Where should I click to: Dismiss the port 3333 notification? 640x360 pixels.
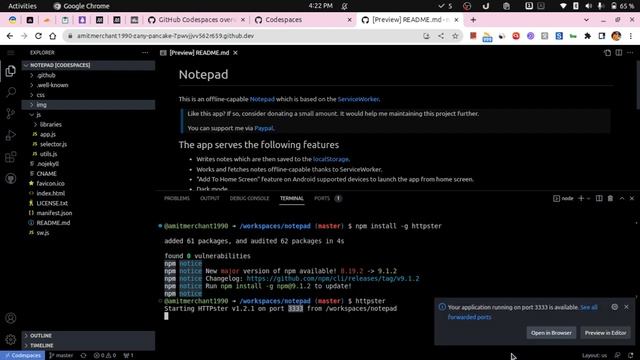[627, 307]
